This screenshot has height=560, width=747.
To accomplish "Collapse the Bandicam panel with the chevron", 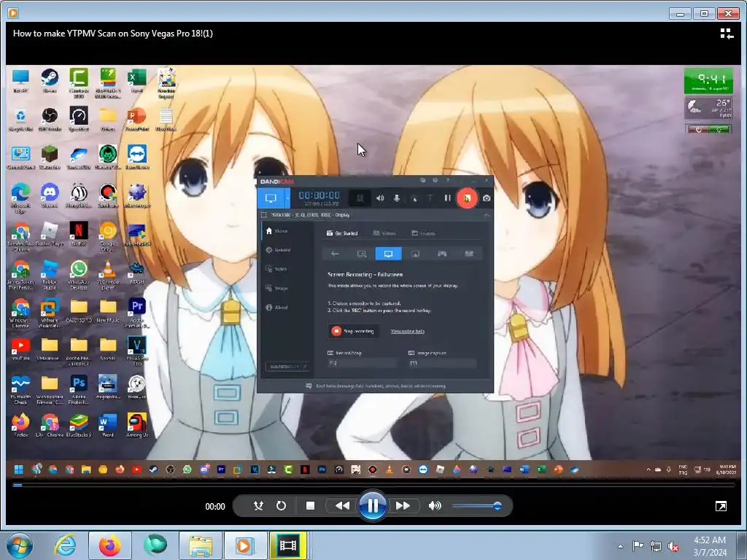I will [x=486, y=215].
